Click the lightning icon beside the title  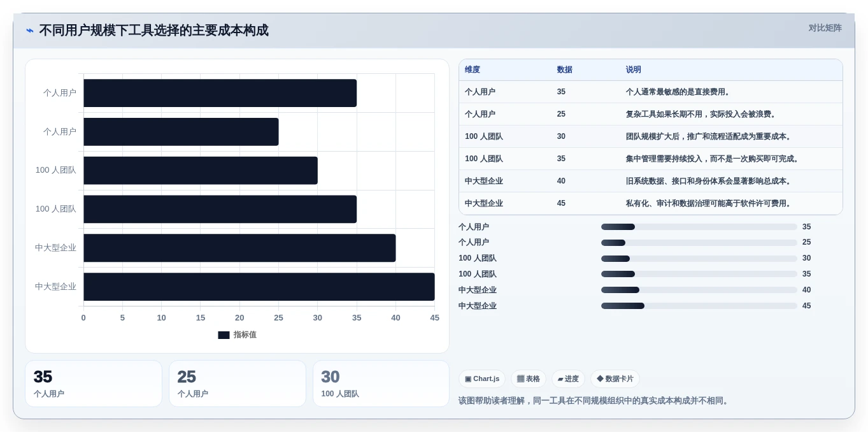[x=30, y=30]
